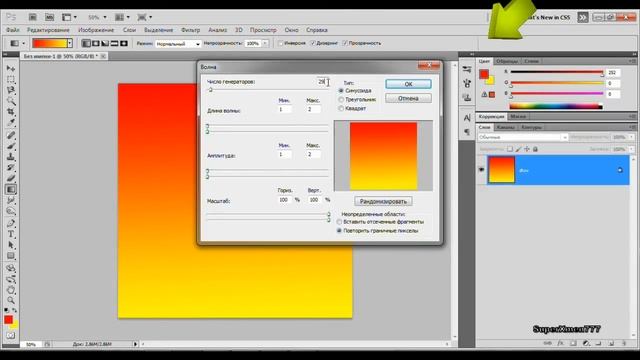Click the color spectrum ramp in Color panel
This screenshot has width=640, height=360.
pos(556,107)
